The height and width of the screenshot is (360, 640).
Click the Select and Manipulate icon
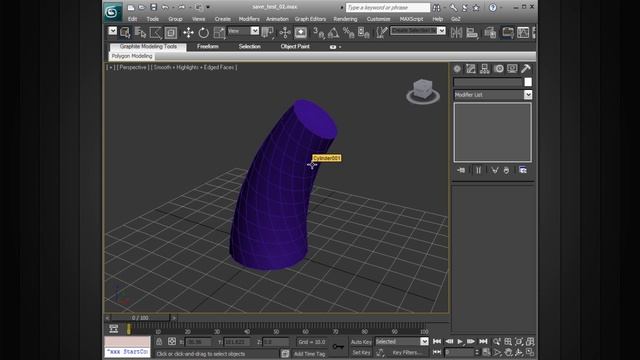click(285, 32)
